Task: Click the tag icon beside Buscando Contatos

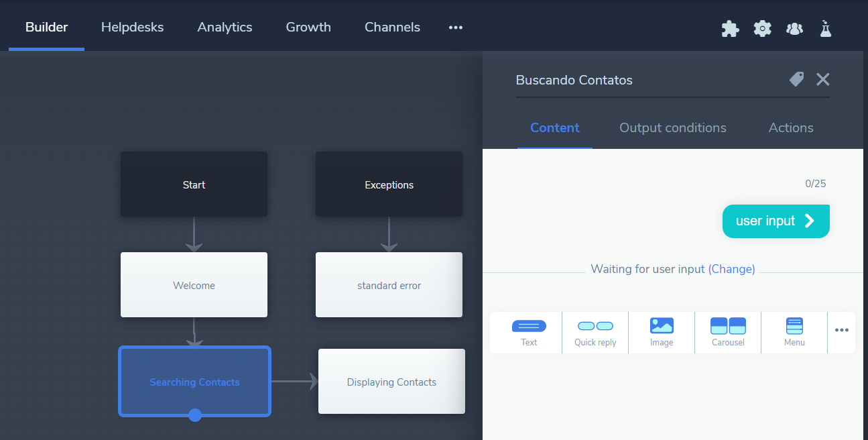Action: [796, 80]
